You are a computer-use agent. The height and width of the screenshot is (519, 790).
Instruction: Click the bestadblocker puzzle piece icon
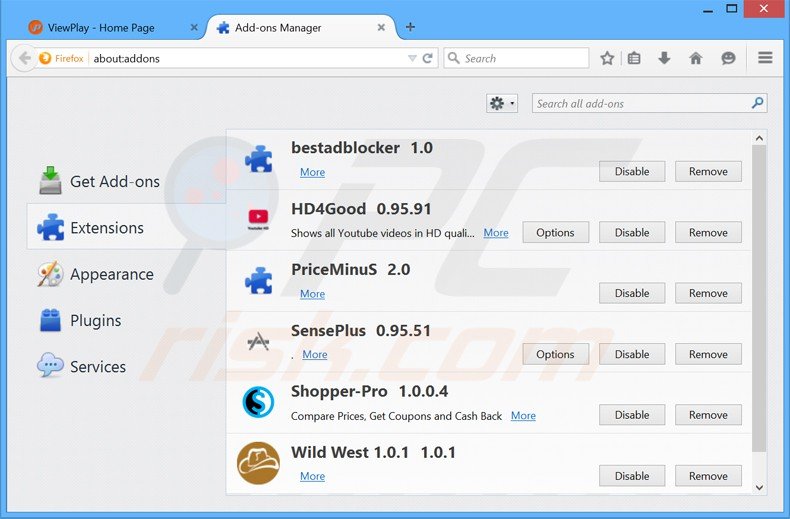point(258,159)
